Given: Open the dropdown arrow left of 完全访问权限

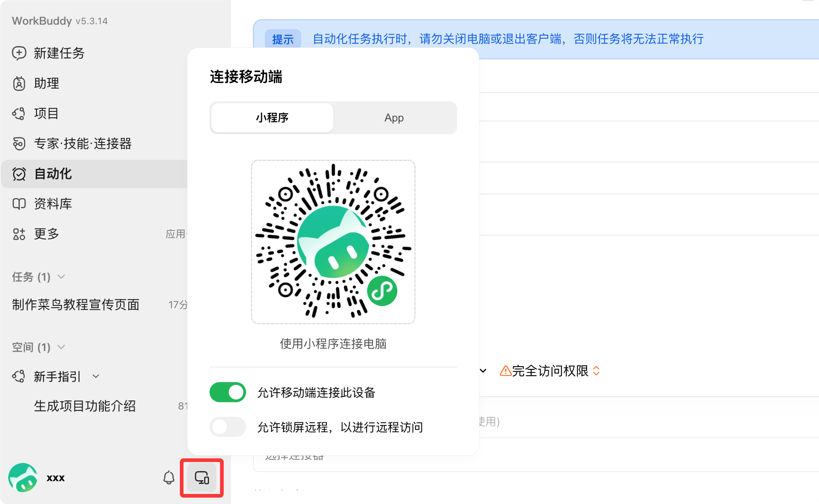Looking at the screenshot, I should point(483,371).
